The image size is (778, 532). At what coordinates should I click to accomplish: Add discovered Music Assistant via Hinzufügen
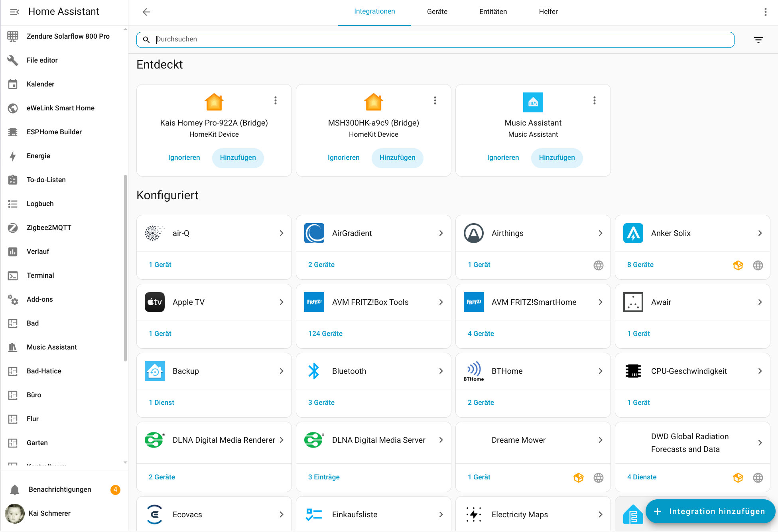tap(557, 158)
